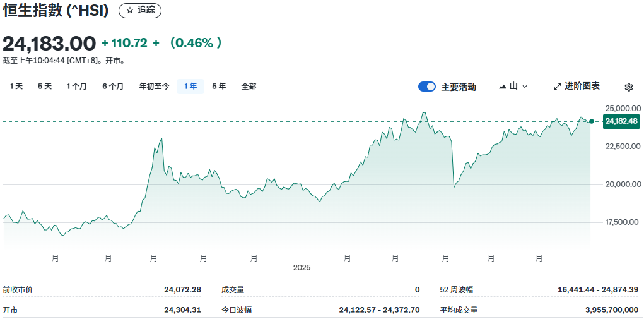
Task: Toggle the 主要活动 switch
Action: tap(427, 87)
